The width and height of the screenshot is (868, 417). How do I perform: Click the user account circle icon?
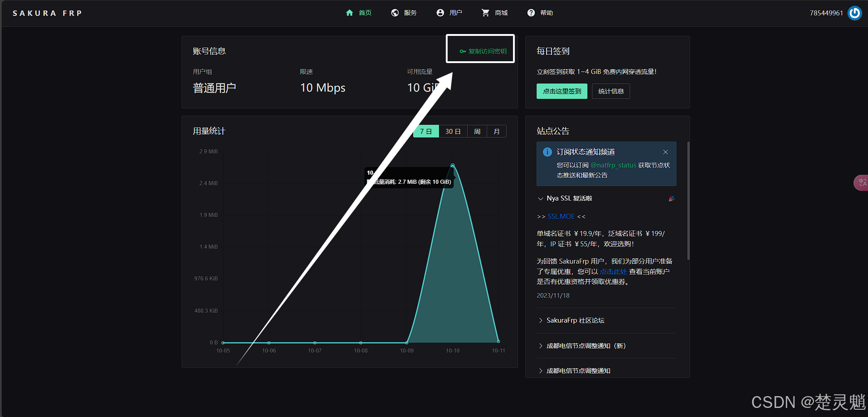coord(440,13)
